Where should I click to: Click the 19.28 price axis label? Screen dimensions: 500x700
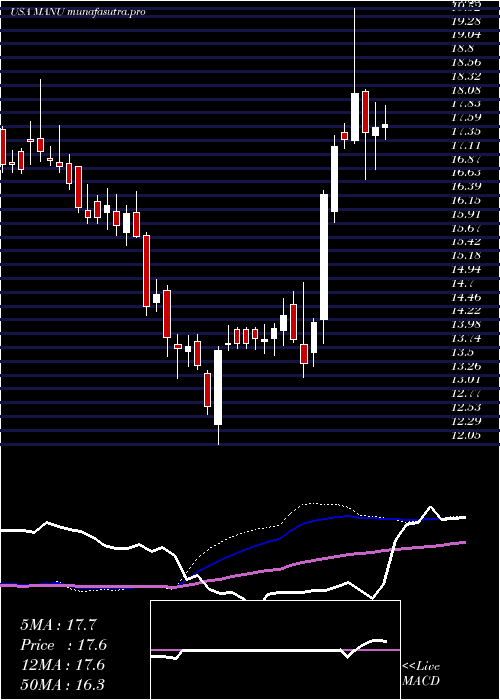click(467, 21)
